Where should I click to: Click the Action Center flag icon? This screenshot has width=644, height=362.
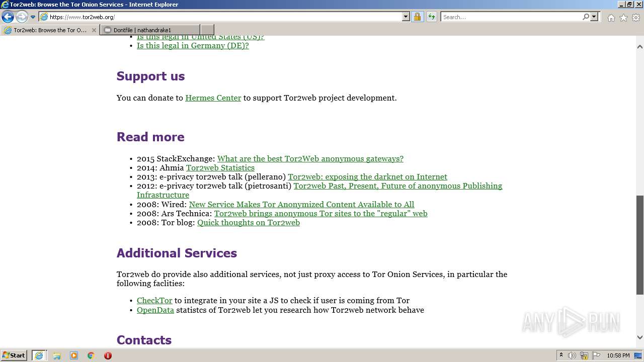pyautogui.click(x=596, y=355)
